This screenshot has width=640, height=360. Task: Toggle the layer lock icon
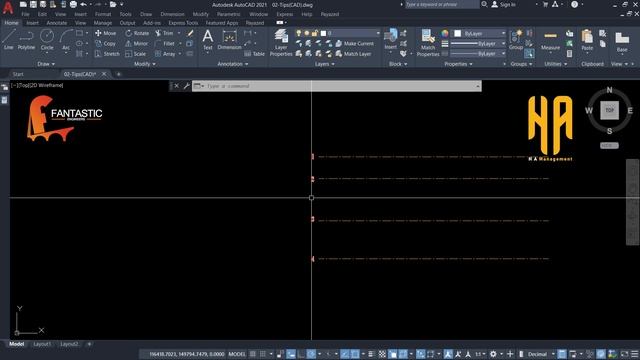(x=314, y=33)
